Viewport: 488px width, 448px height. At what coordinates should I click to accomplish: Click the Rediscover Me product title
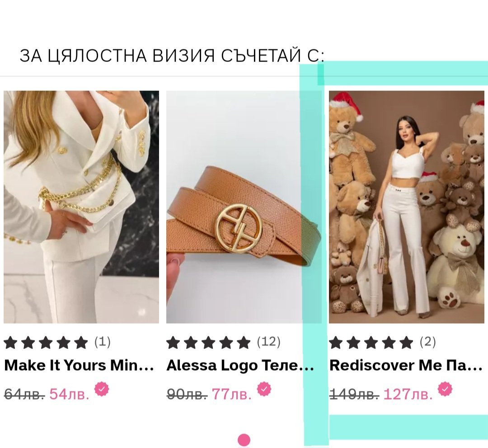tap(406, 365)
